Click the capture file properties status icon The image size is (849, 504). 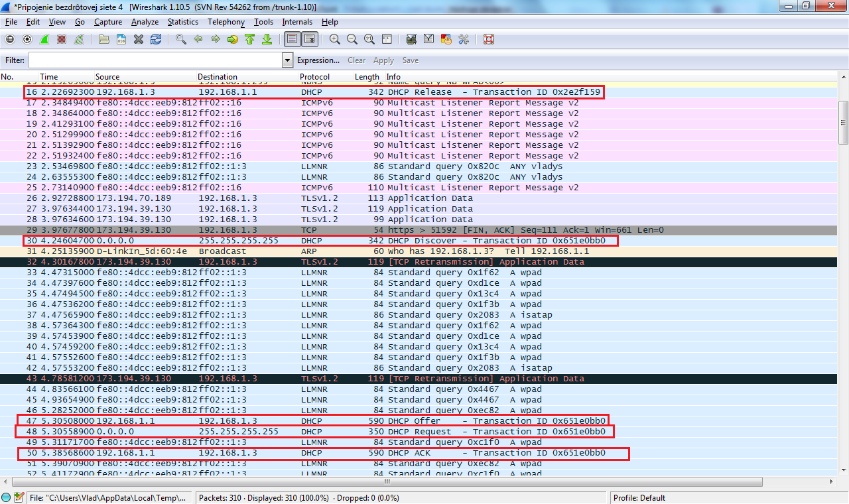click(x=19, y=497)
